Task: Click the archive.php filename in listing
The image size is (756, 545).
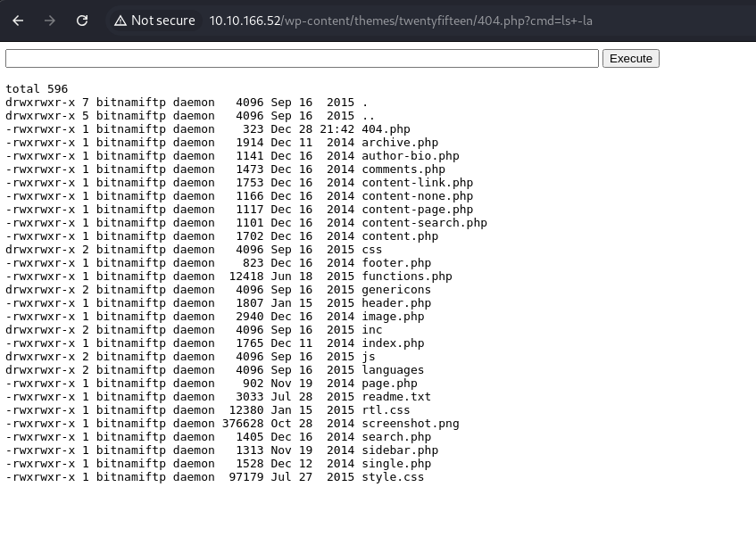Action: point(400,143)
